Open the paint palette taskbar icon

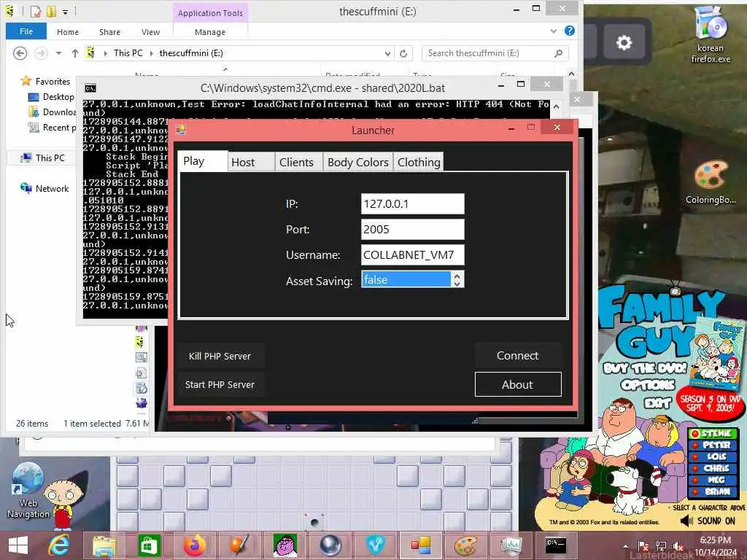pyautogui.click(x=466, y=545)
